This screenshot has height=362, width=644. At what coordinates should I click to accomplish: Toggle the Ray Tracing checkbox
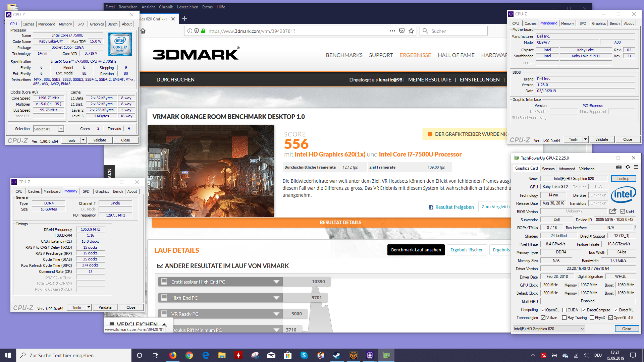[564, 318]
